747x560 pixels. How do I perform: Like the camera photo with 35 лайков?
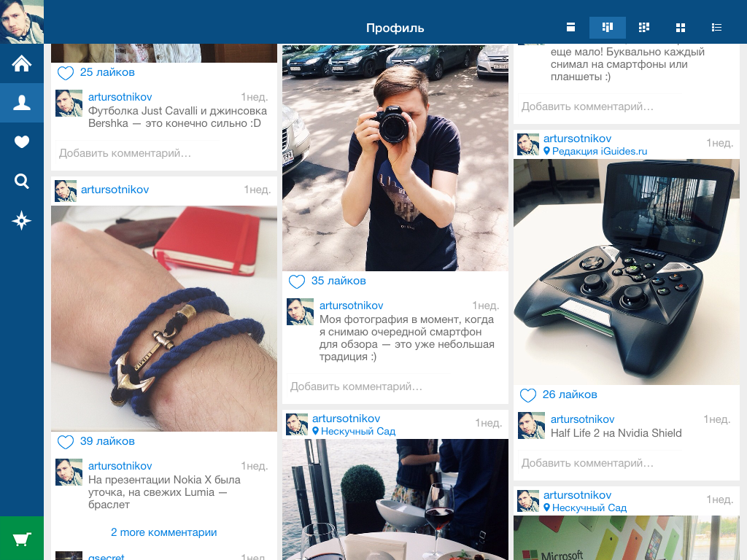pos(297,281)
